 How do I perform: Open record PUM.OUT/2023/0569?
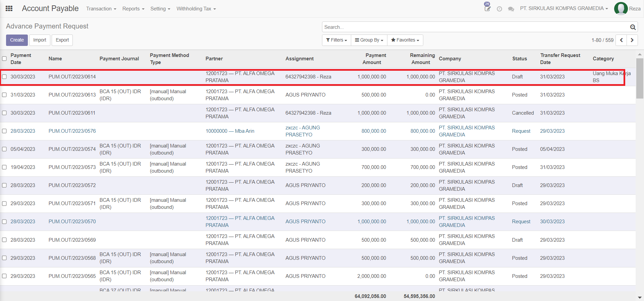(x=72, y=240)
